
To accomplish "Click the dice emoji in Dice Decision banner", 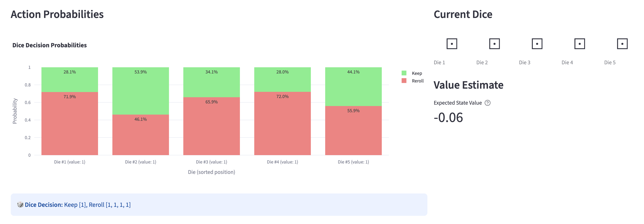I will (20, 204).
